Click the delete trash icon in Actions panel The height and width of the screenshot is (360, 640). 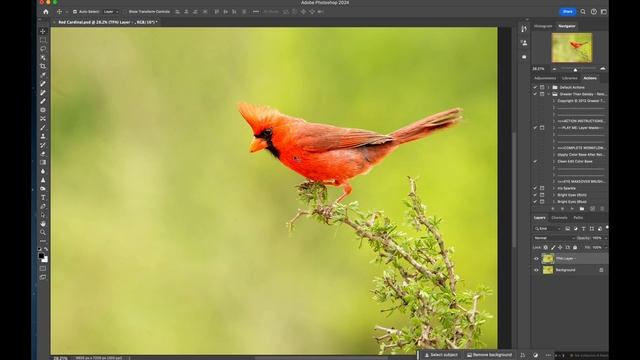tap(602, 209)
